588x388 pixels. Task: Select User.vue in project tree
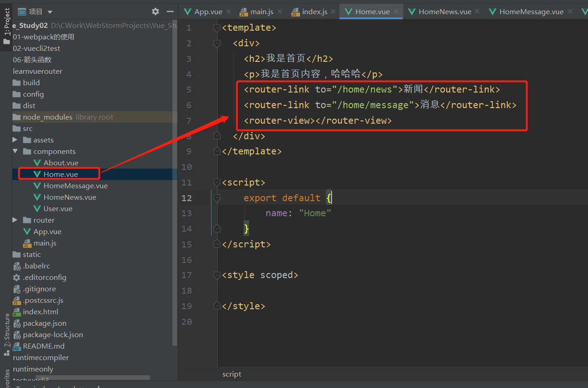pyautogui.click(x=58, y=208)
